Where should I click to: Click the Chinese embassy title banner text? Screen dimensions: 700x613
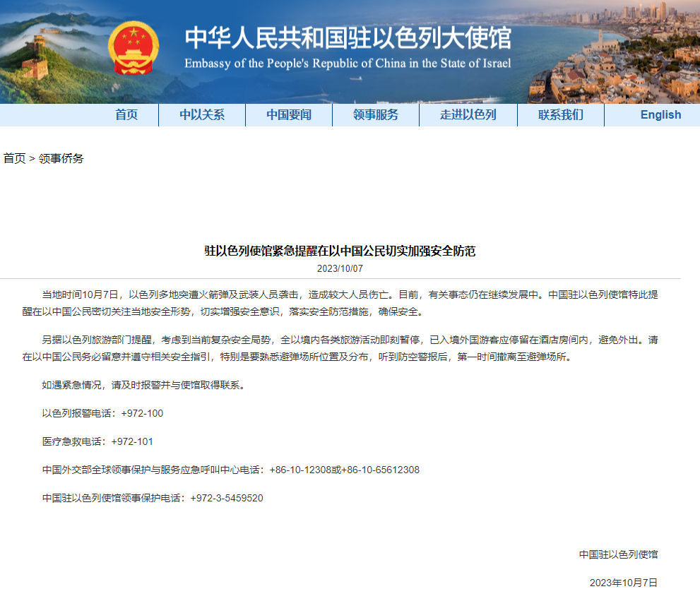(348, 37)
